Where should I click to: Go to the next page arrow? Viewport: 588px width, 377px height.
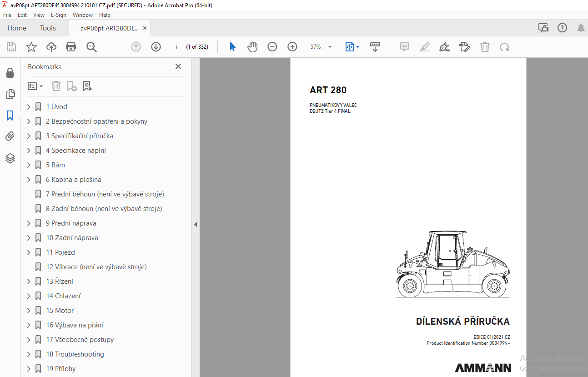click(x=156, y=47)
